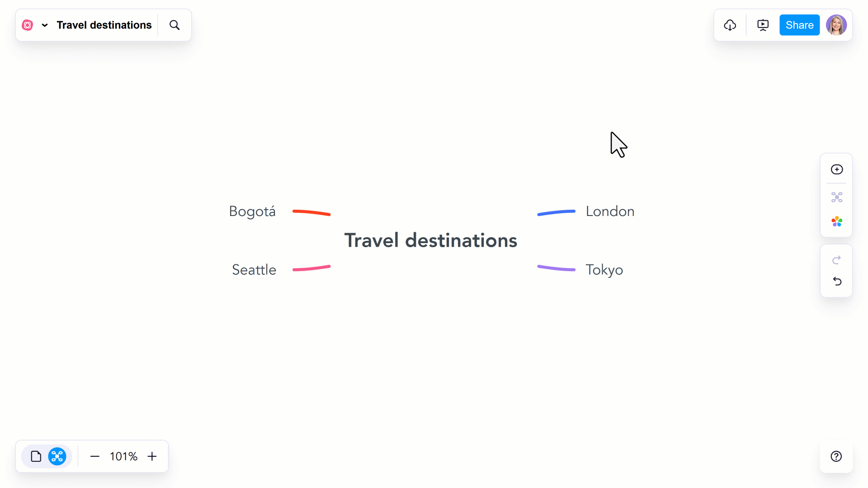Open the search magnifier icon
Screen dimensions: 868x488
[175, 25]
